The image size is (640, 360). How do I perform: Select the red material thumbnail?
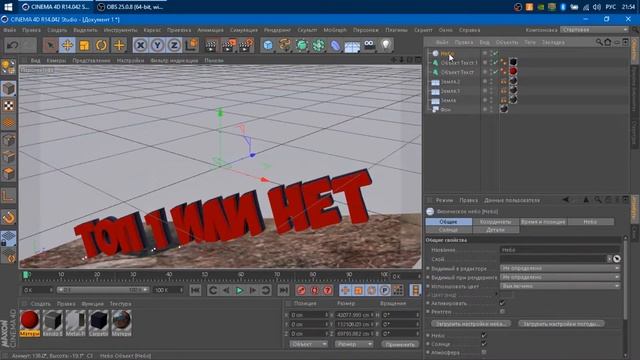tap(30, 320)
